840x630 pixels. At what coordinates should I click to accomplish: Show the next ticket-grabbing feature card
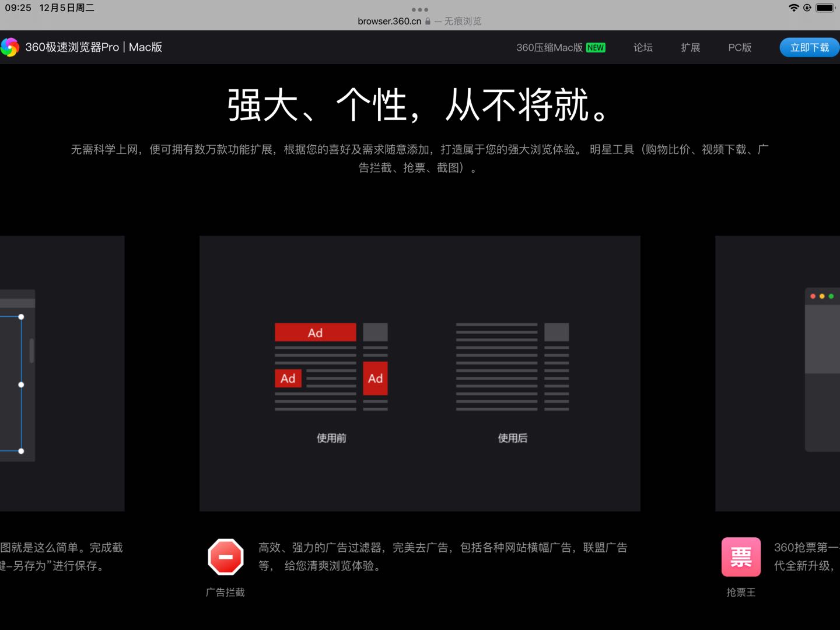777,373
